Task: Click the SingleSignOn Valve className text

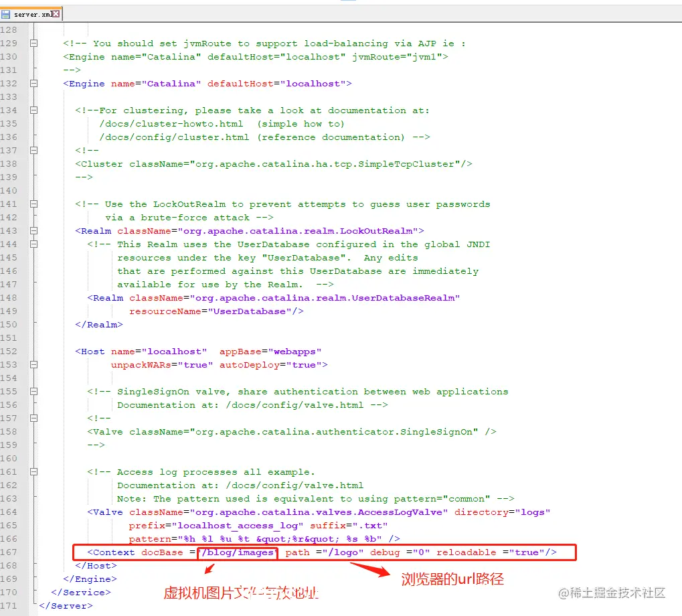Action: pos(304,432)
